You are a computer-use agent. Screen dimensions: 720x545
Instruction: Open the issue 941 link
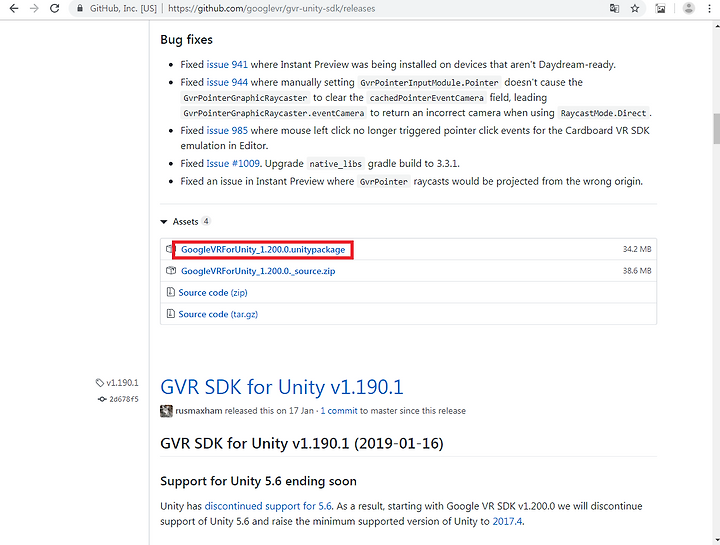click(x=227, y=64)
